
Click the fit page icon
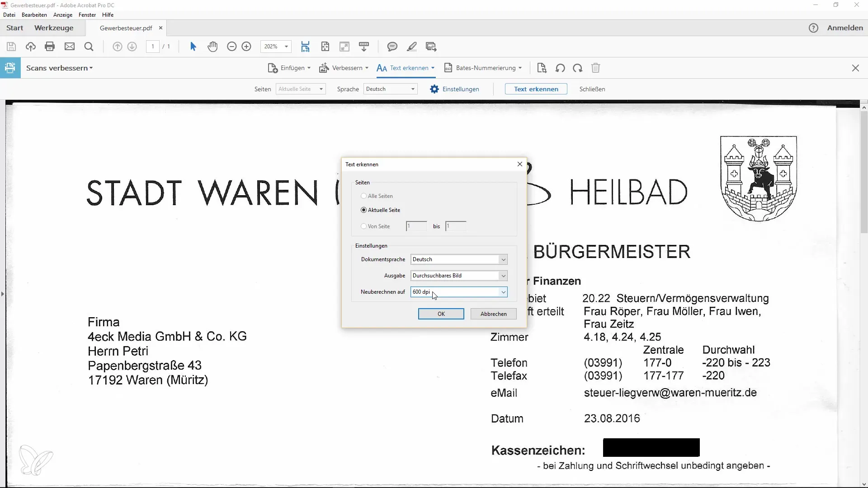[325, 47]
